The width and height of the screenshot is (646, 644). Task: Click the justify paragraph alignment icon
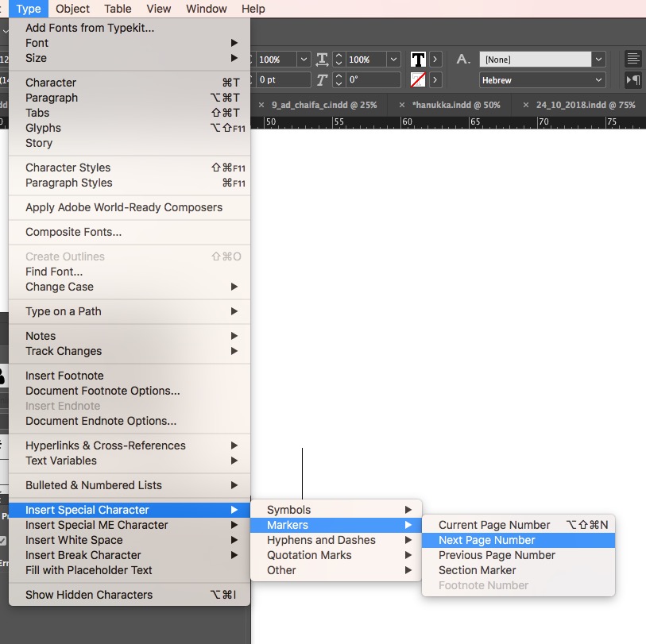pyautogui.click(x=632, y=60)
